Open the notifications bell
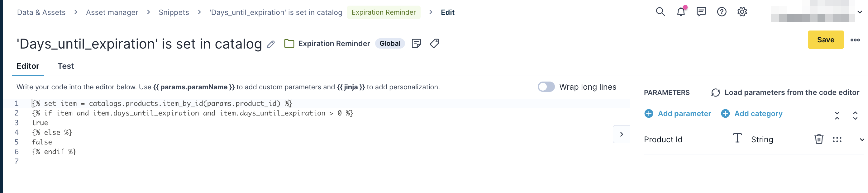Screen dimensions: 868x193 (681, 12)
